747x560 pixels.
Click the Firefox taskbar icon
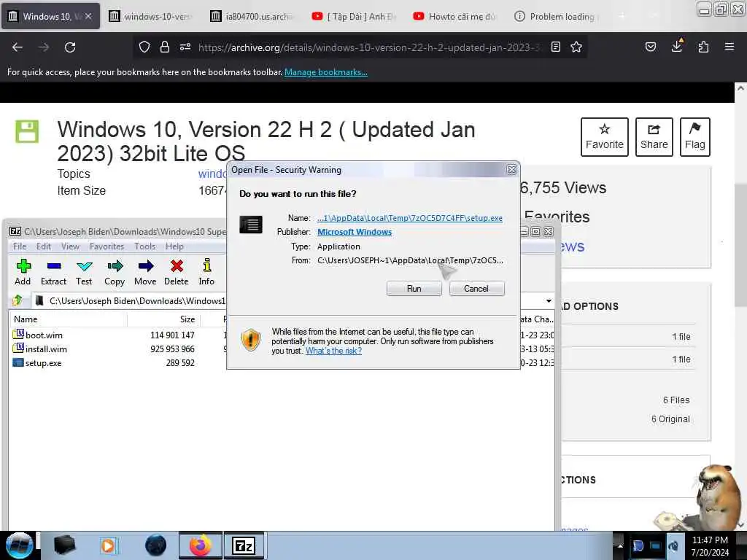(x=201, y=545)
